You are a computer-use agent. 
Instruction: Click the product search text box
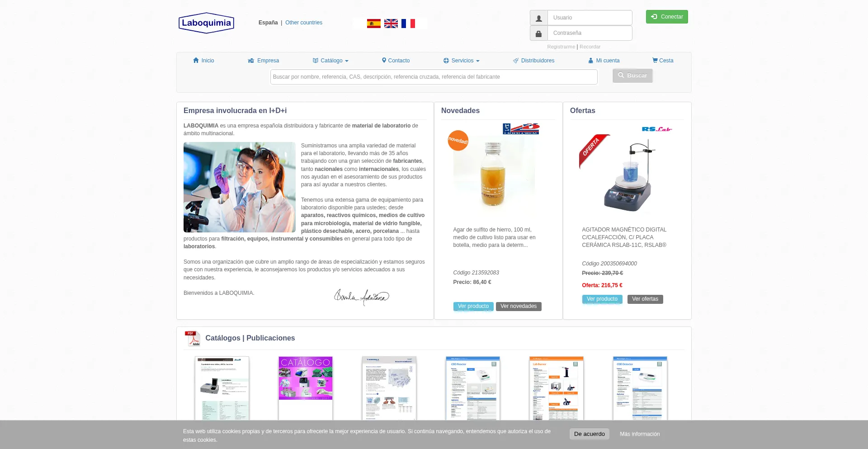point(434,77)
